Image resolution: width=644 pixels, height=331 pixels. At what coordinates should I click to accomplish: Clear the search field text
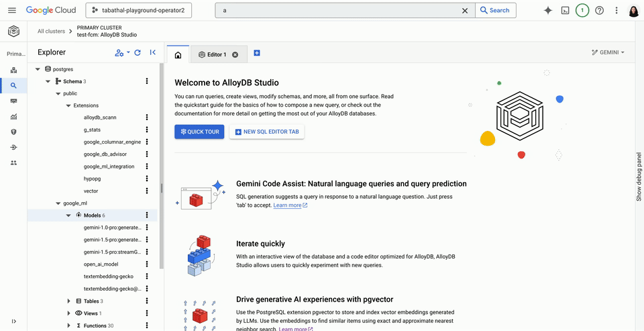click(x=465, y=11)
